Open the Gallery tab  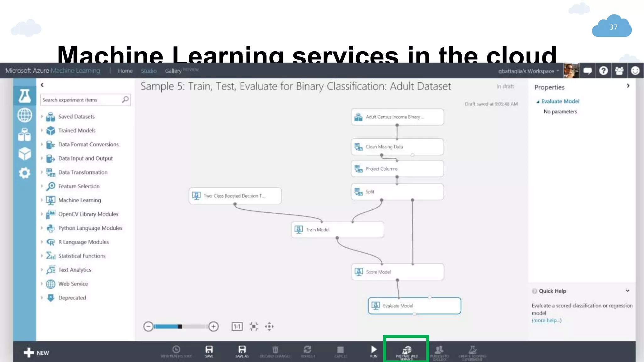(173, 71)
